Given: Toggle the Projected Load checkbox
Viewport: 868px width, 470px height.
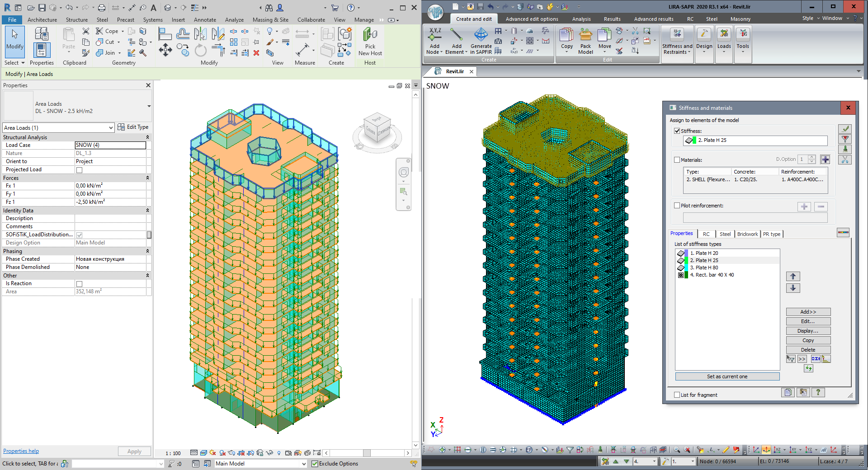Looking at the screenshot, I should pos(80,170).
